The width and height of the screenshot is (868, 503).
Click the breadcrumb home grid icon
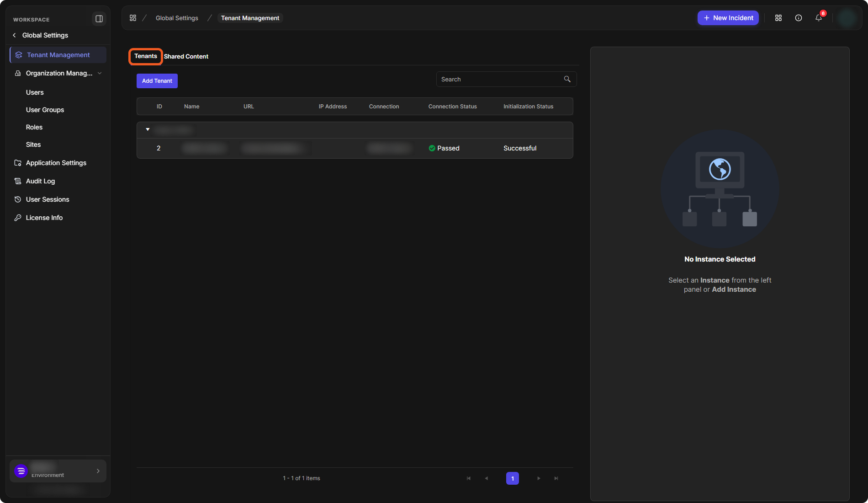coord(133,18)
